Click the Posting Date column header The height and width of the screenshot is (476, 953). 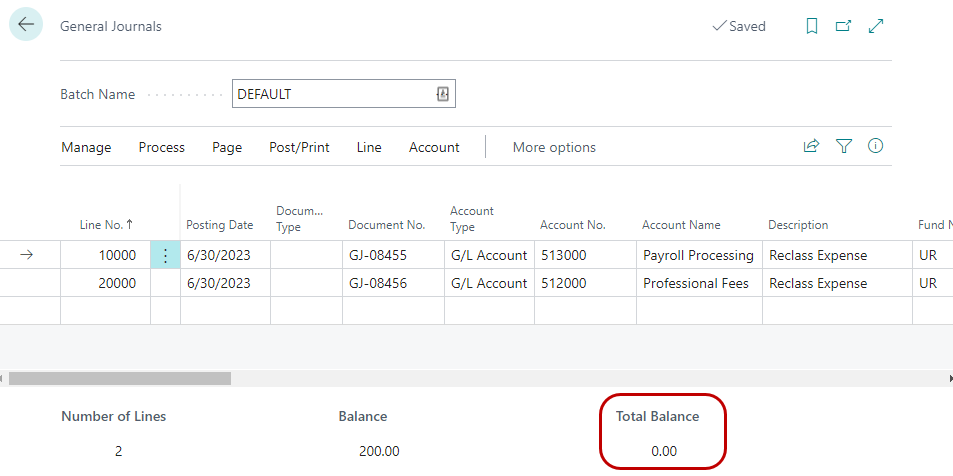(219, 225)
